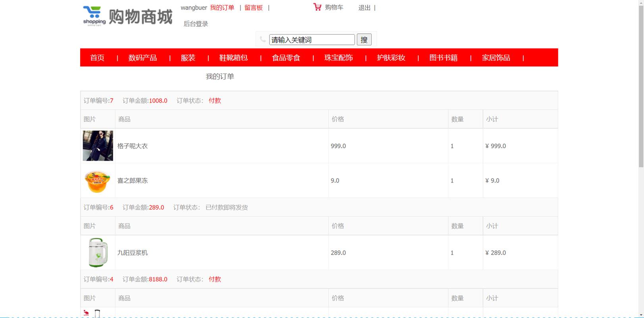644x318 pixels.
Task: Select 珠宝配饰 in navigation bar
Action: pos(338,58)
